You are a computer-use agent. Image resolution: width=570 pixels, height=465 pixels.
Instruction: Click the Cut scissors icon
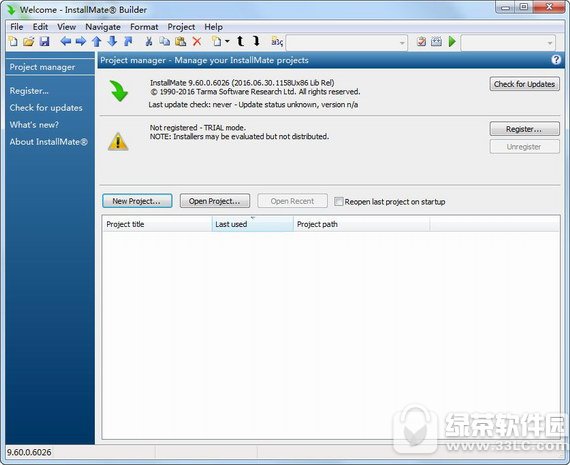click(149, 41)
